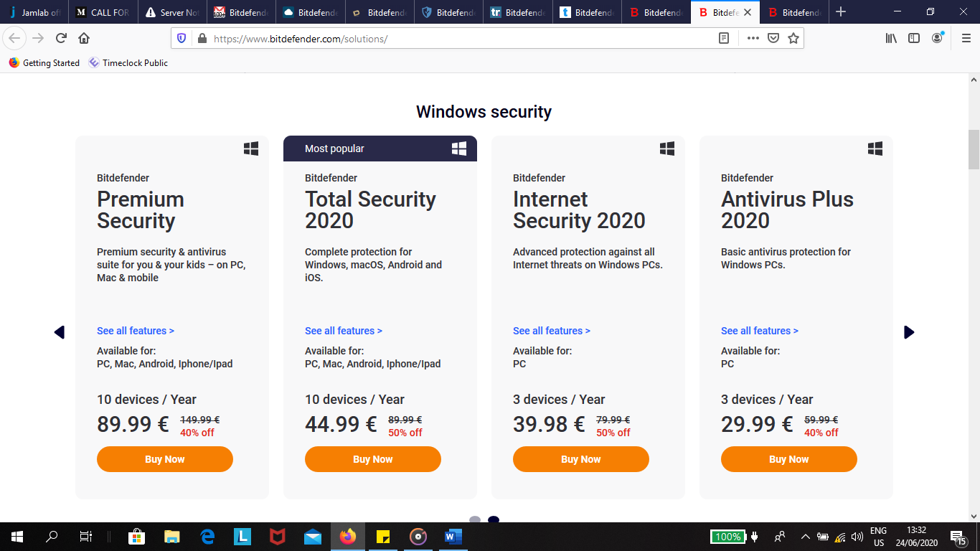Image resolution: width=980 pixels, height=551 pixels.
Task: Go to Firefox home page icon
Action: pyautogui.click(x=84, y=38)
